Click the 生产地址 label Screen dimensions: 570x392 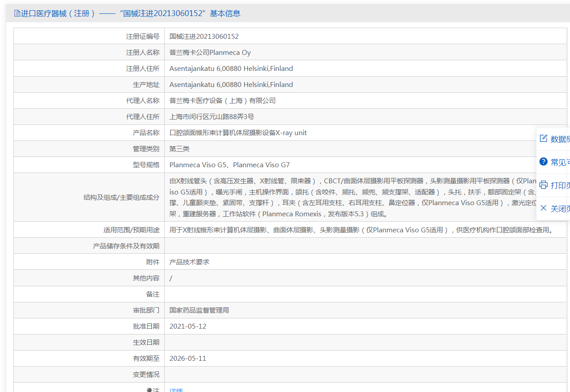click(x=146, y=84)
